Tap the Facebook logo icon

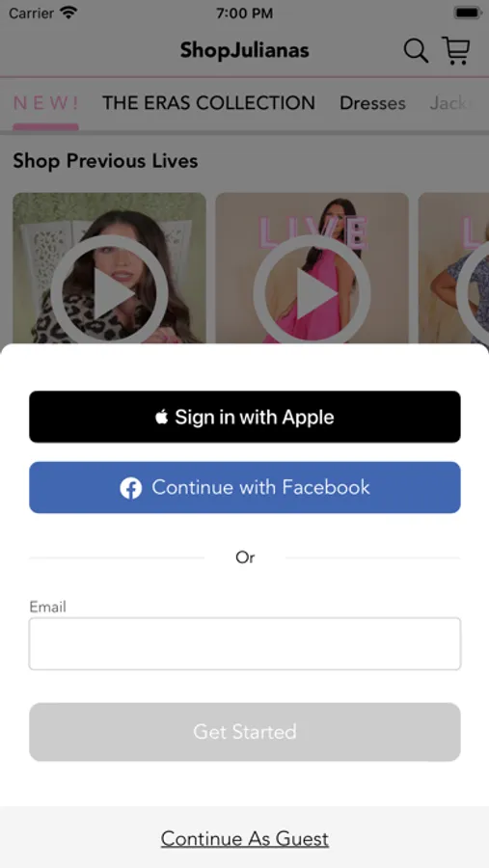(x=131, y=488)
